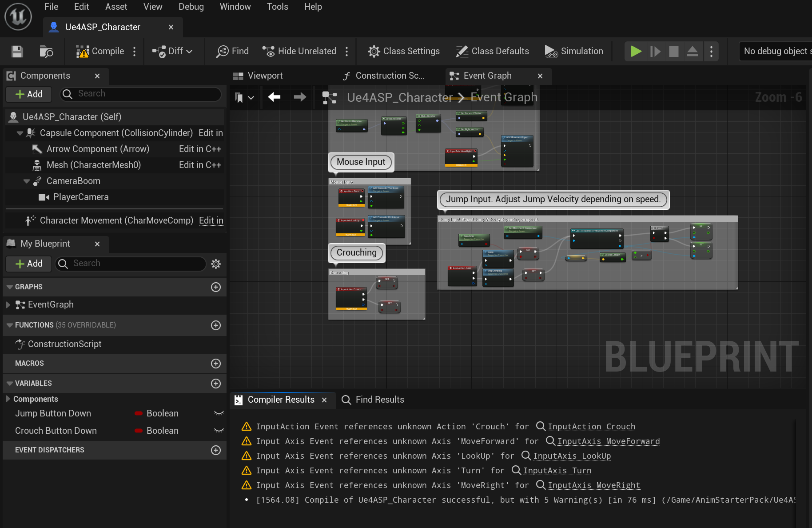Viewport: 812px width, 528px height.
Task: Click the Ue4ASP_Character breadcrumb
Action: click(400, 97)
